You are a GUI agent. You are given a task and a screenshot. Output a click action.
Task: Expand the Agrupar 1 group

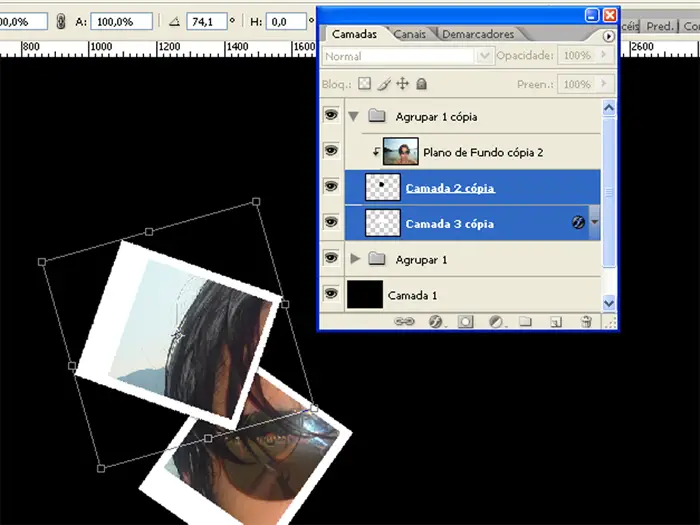(354, 260)
